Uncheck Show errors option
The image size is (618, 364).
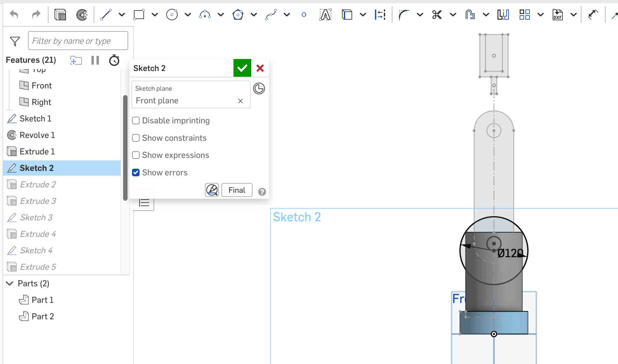[x=136, y=172]
